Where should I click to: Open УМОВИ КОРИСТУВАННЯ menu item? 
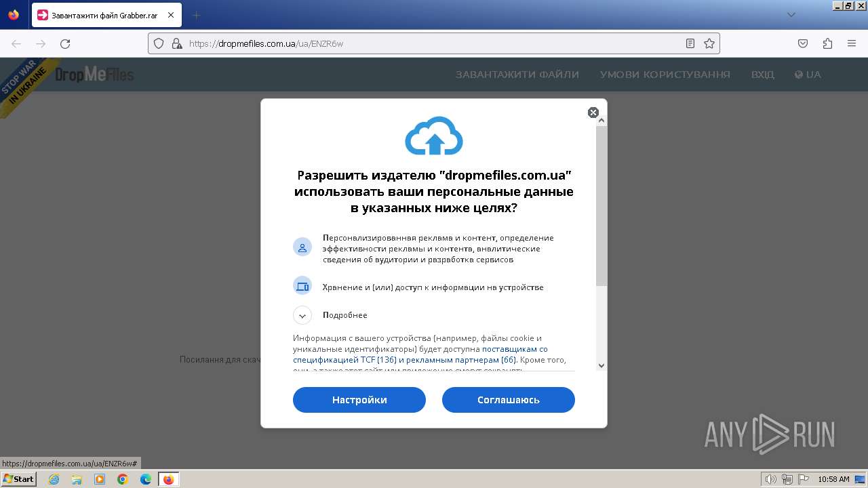pyautogui.click(x=665, y=75)
